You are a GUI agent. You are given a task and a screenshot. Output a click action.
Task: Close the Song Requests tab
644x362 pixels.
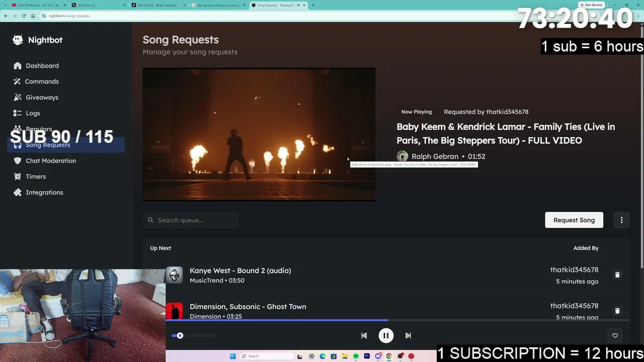click(304, 5)
